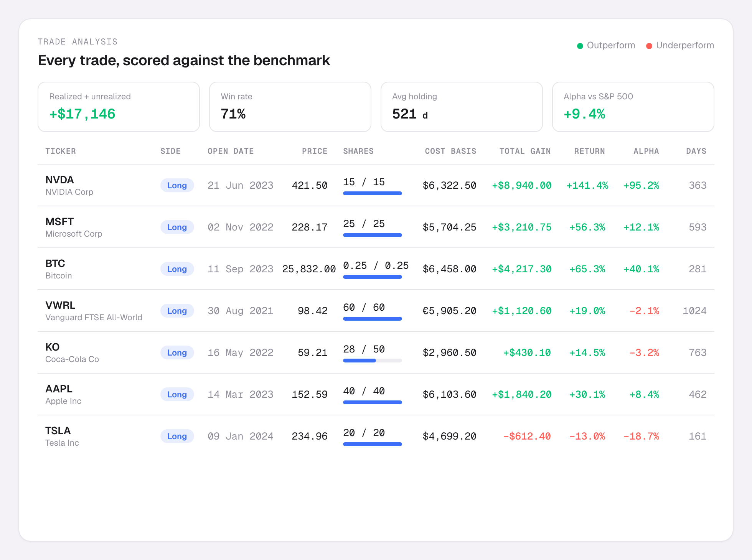This screenshot has width=752, height=560.
Task: Sort by the RETURN column header
Action: pyautogui.click(x=589, y=151)
